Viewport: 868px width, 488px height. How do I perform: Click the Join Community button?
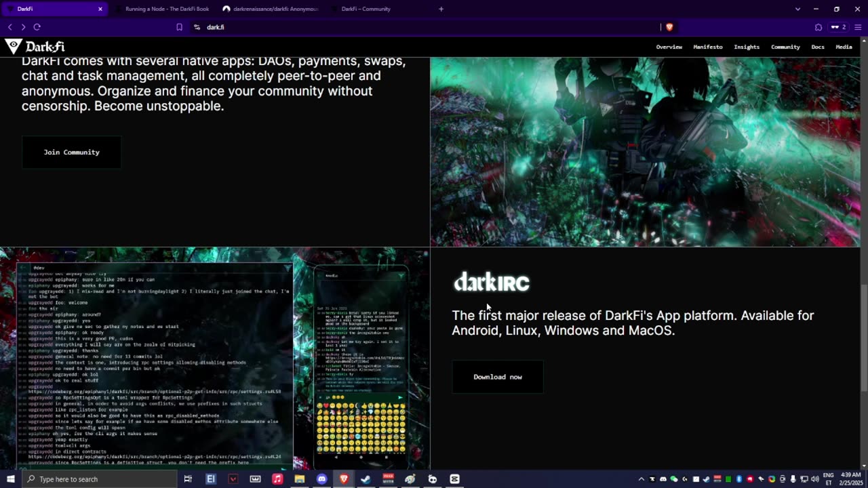click(72, 152)
